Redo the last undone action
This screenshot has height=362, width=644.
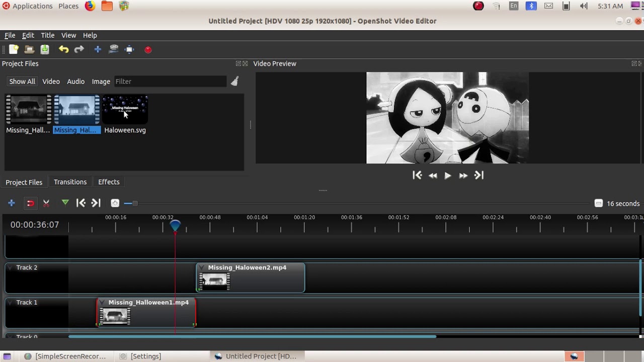tap(79, 49)
